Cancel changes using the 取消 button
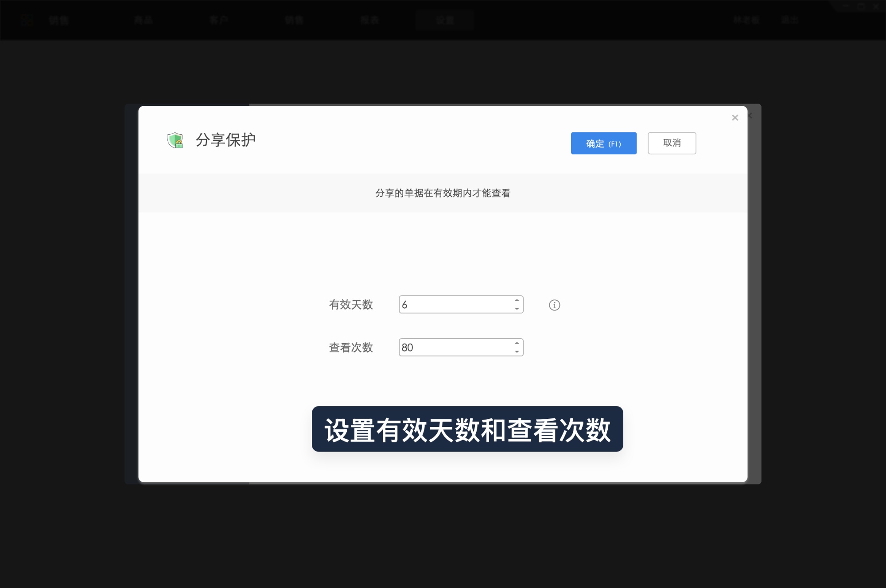 pyautogui.click(x=672, y=143)
